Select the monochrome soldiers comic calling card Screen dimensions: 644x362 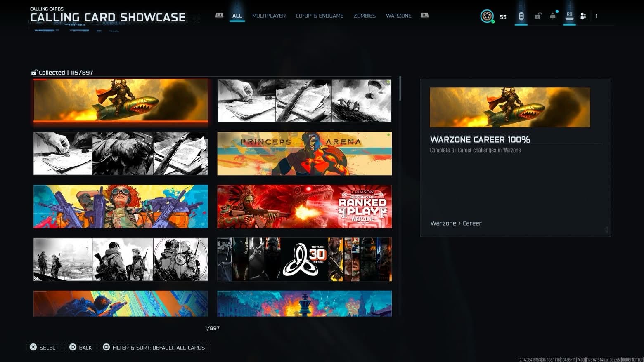click(x=121, y=259)
